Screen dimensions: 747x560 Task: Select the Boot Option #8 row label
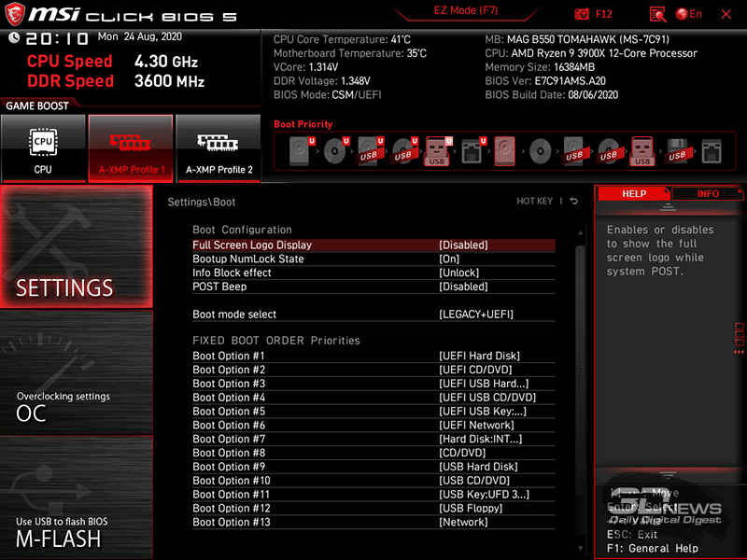point(229,453)
